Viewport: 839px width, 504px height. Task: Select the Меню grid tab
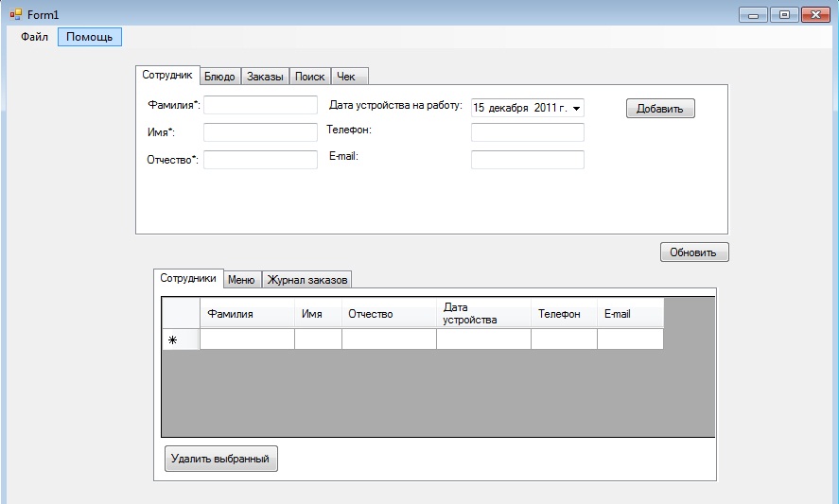click(x=242, y=279)
